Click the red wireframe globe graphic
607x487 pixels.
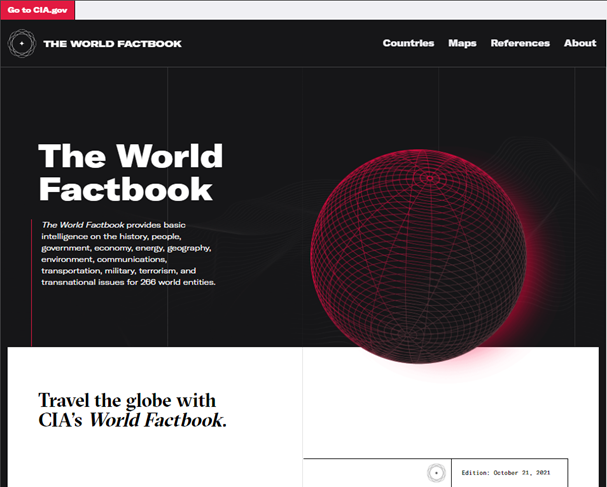click(x=418, y=256)
